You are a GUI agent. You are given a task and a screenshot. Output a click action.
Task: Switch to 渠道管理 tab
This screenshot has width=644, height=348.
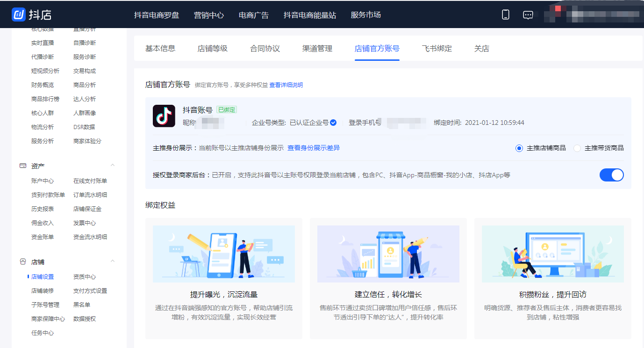(317, 48)
